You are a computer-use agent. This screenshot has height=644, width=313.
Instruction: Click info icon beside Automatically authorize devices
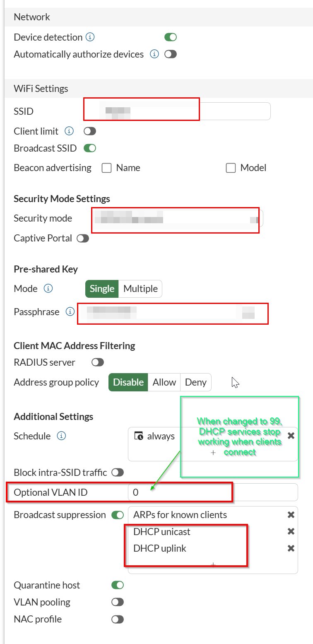(x=154, y=54)
